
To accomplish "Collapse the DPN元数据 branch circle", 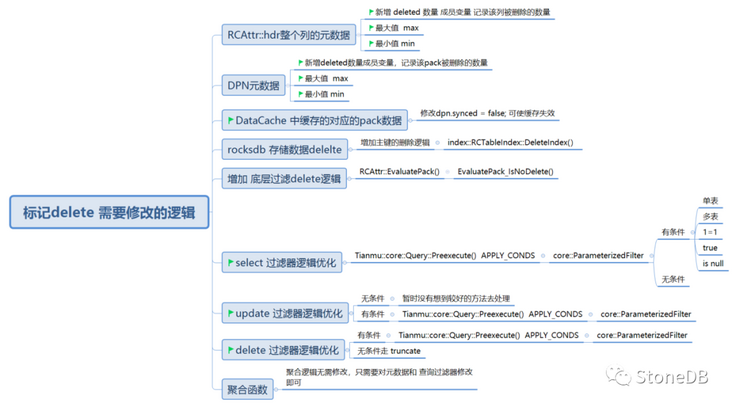I will (x=288, y=85).
